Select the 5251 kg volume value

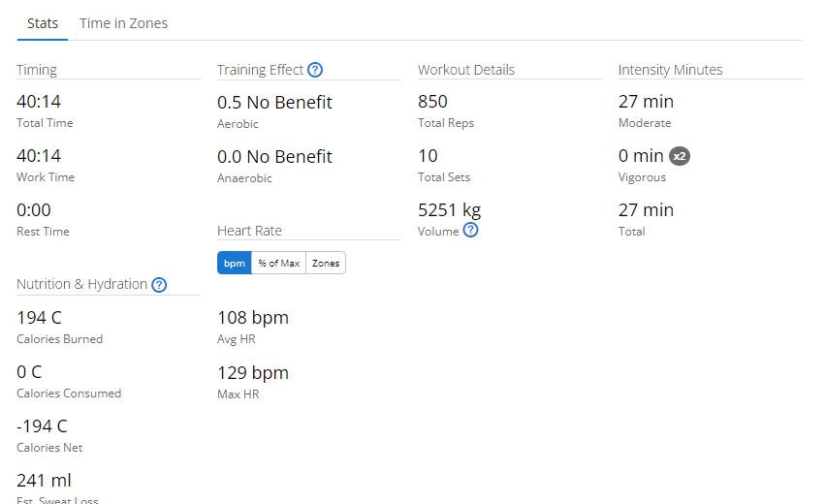pyautogui.click(x=449, y=210)
